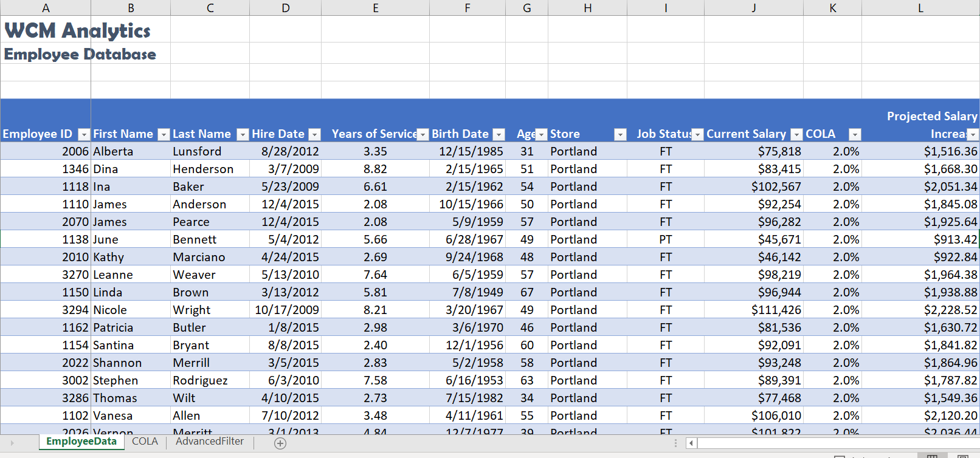Select Employee ID cell 3286
The width and height of the screenshot is (980, 458).
(x=46, y=398)
